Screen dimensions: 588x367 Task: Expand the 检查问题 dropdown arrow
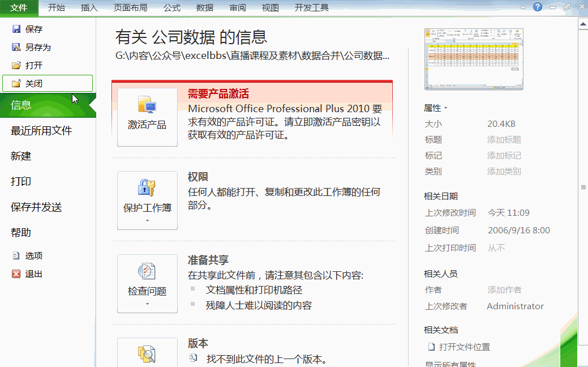[x=147, y=304]
